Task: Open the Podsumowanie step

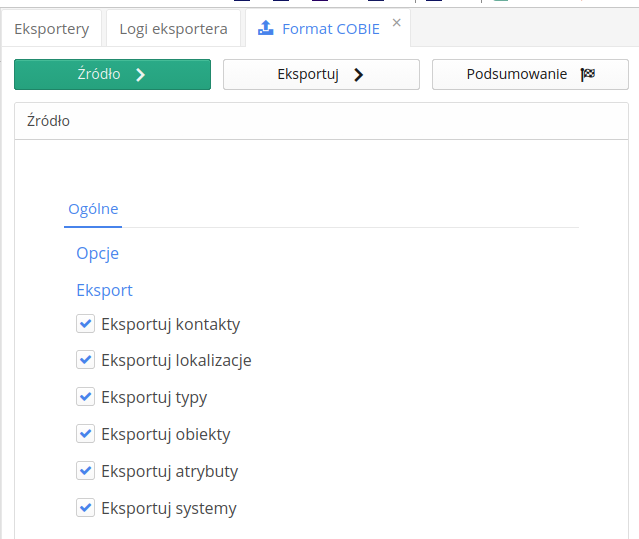Action: coord(530,74)
